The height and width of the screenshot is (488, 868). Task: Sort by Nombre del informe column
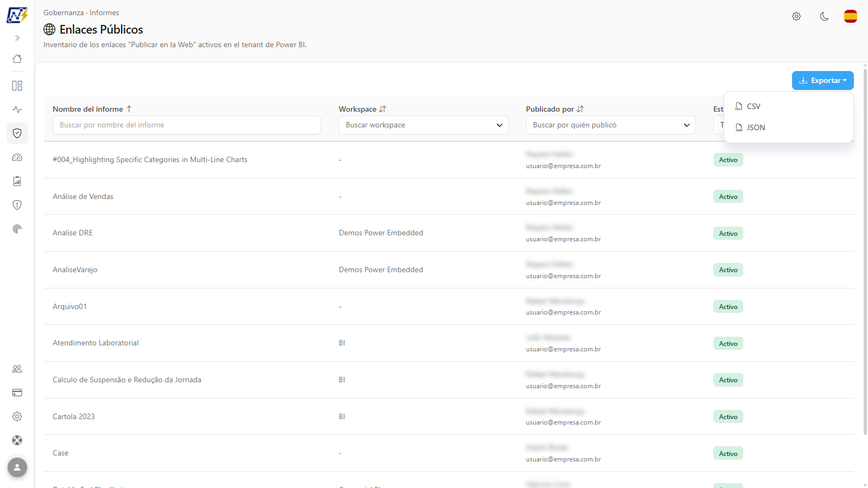[92, 109]
